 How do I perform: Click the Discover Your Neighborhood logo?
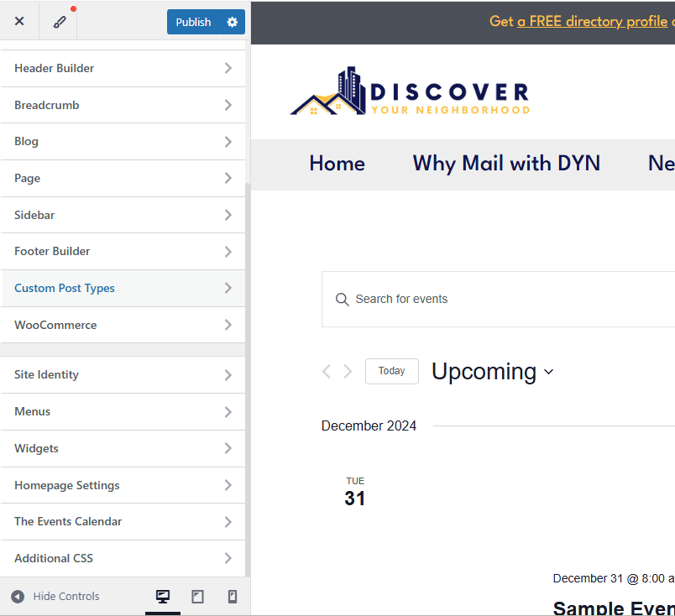[x=410, y=92]
